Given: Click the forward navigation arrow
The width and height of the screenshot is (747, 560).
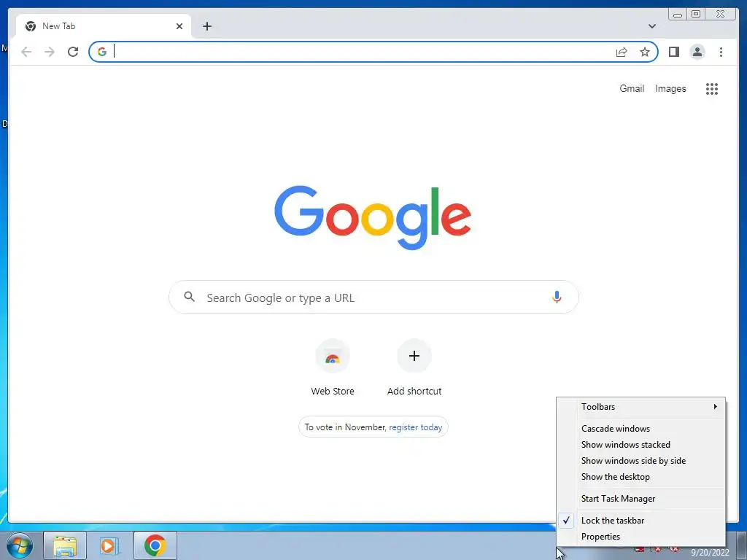Looking at the screenshot, I should coord(50,52).
